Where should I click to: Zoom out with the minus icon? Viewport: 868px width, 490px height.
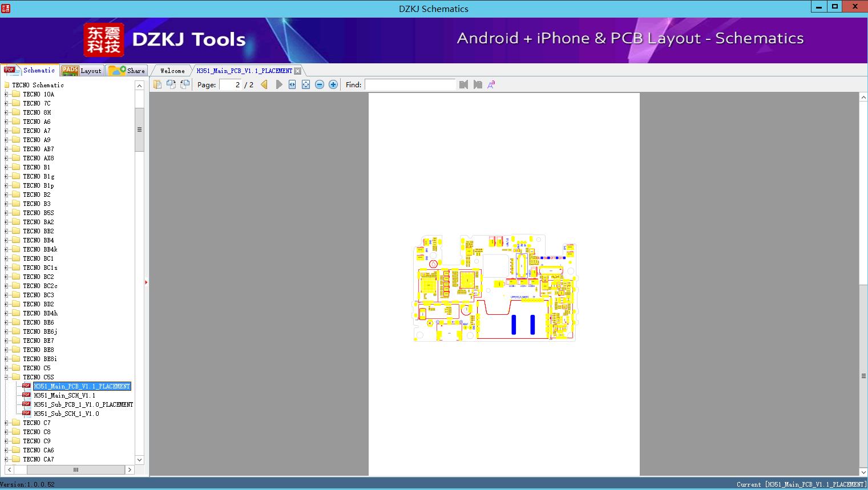[x=320, y=84]
